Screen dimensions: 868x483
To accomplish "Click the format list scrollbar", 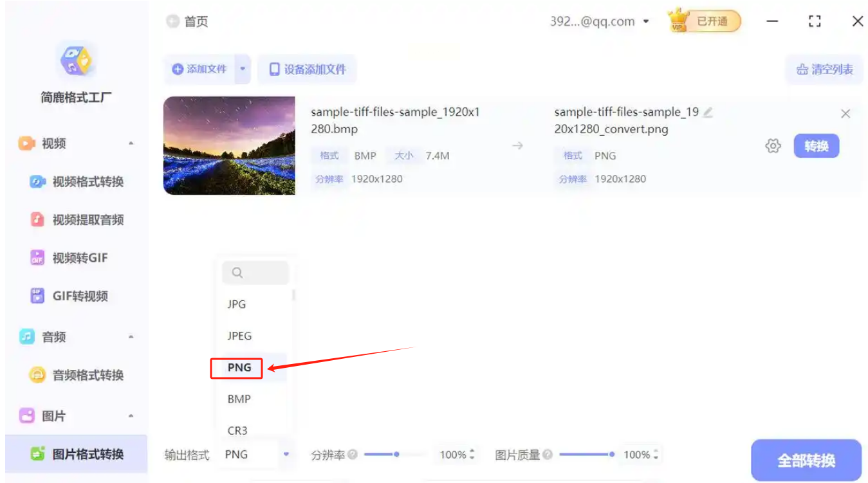I will [x=294, y=296].
